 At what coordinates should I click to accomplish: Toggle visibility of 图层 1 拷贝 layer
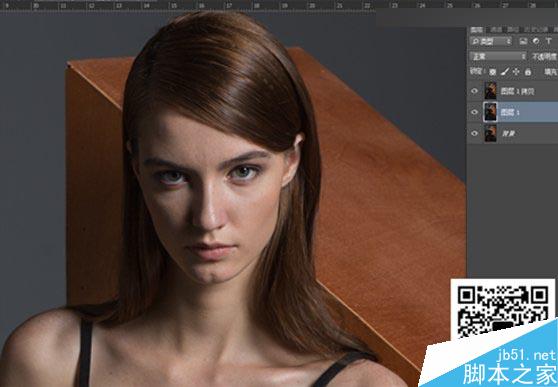(474, 91)
